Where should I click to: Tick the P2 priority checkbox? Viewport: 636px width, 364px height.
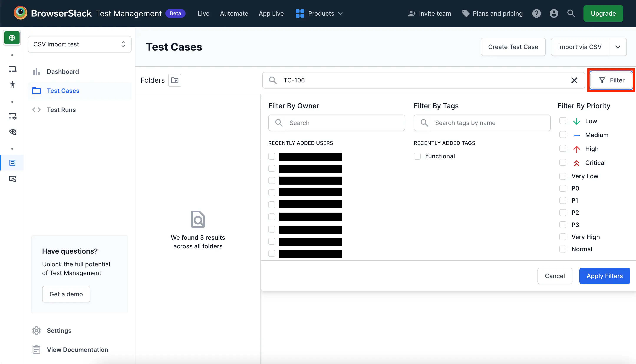(x=563, y=213)
